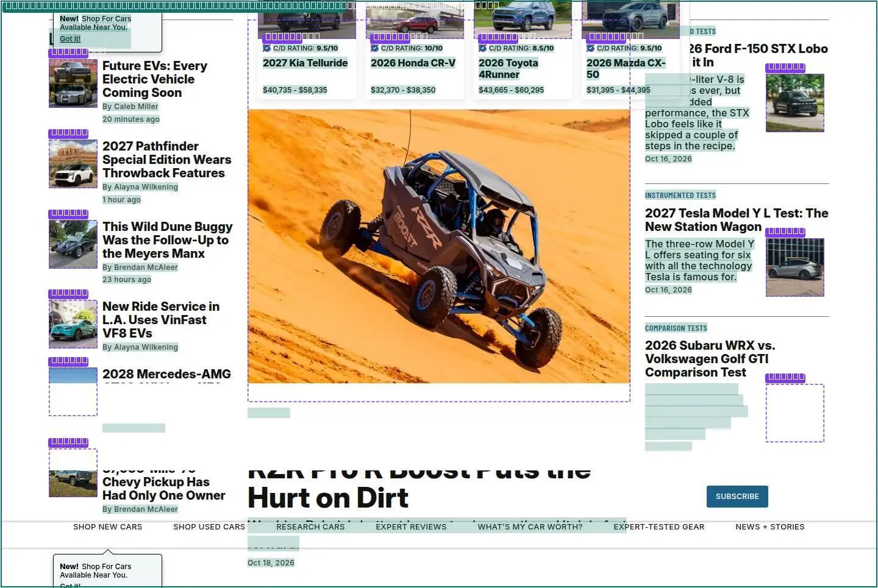Click the C/D Rating 8.5/10 text

click(x=521, y=48)
